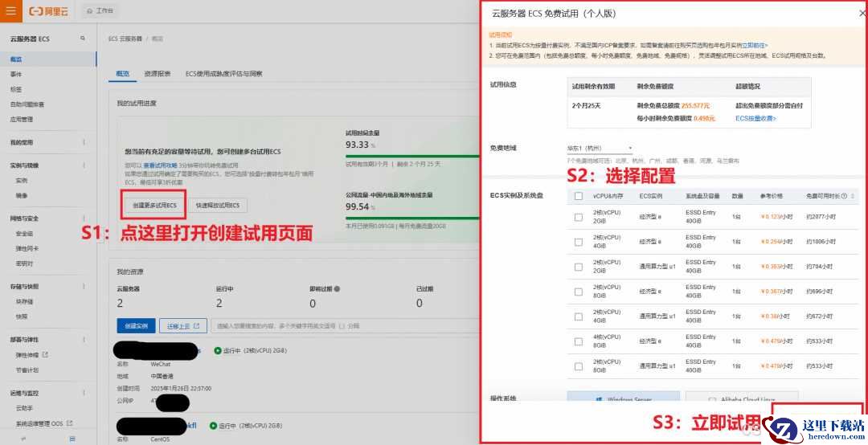
Task: Click external-link icon on 迁移上云 button
Action: click(197, 326)
